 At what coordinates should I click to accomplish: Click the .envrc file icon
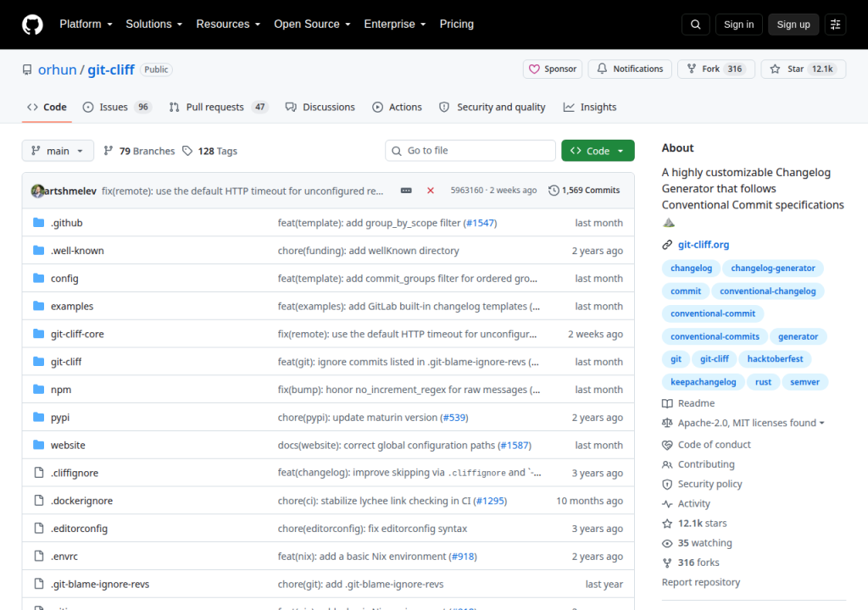39,556
